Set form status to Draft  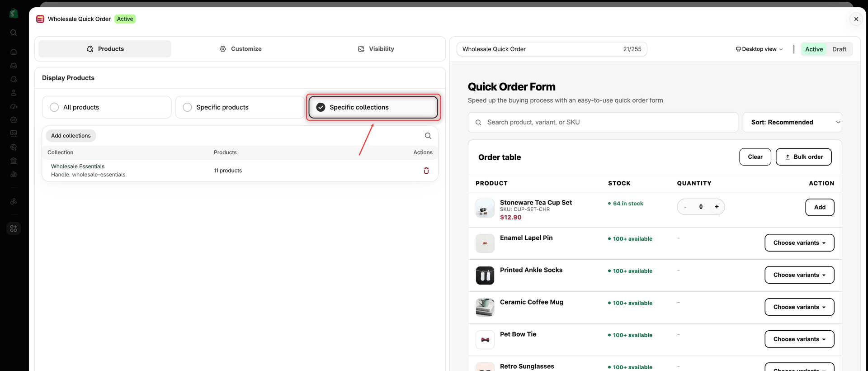point(840,49)
